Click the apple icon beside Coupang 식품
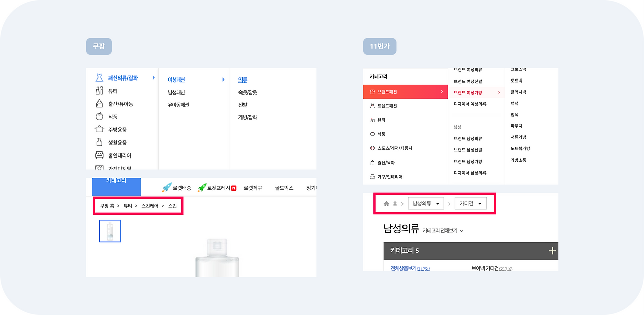The height and width of the screenshot is (315, 644). click(99, 117)
